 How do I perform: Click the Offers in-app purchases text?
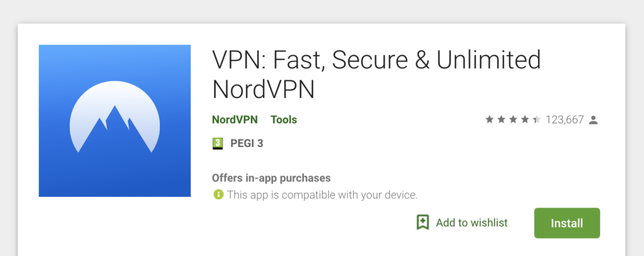pos(271,178)
